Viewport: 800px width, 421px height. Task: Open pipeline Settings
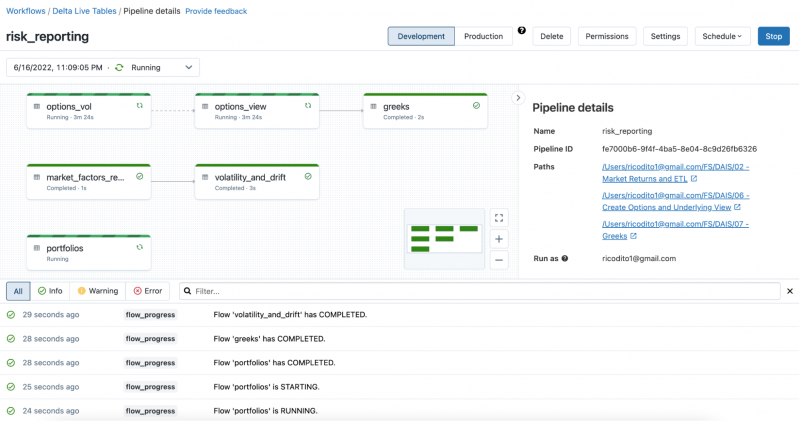coord(665,36)
